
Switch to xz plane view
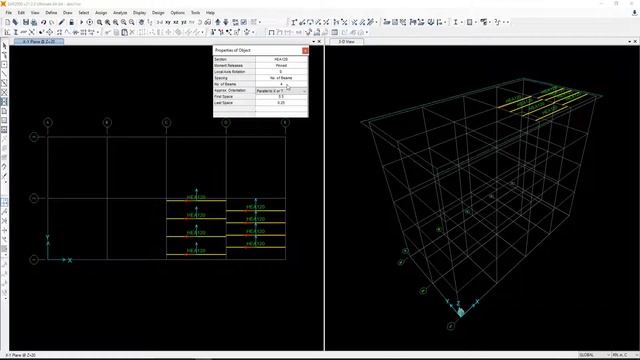[176, 22]
